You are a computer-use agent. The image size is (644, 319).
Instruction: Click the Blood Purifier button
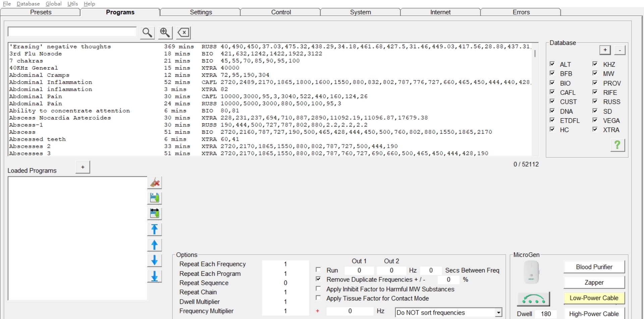(594, 267)
